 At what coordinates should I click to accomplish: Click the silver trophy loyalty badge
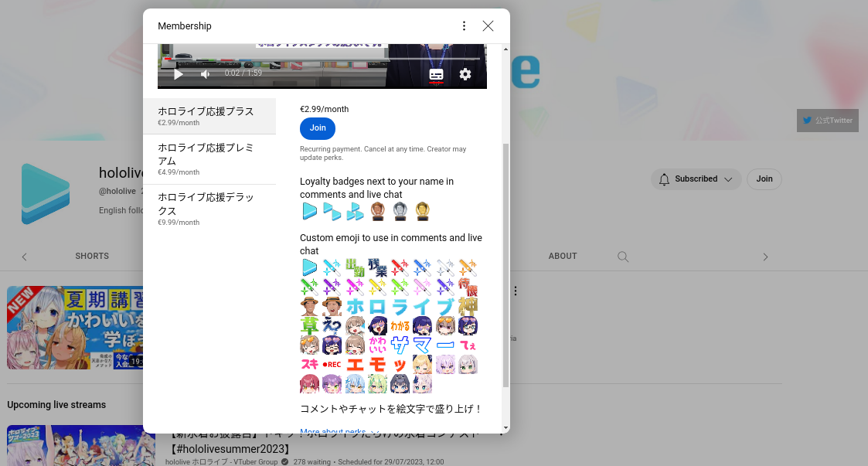pyautogui.click(x=400, y=211)
